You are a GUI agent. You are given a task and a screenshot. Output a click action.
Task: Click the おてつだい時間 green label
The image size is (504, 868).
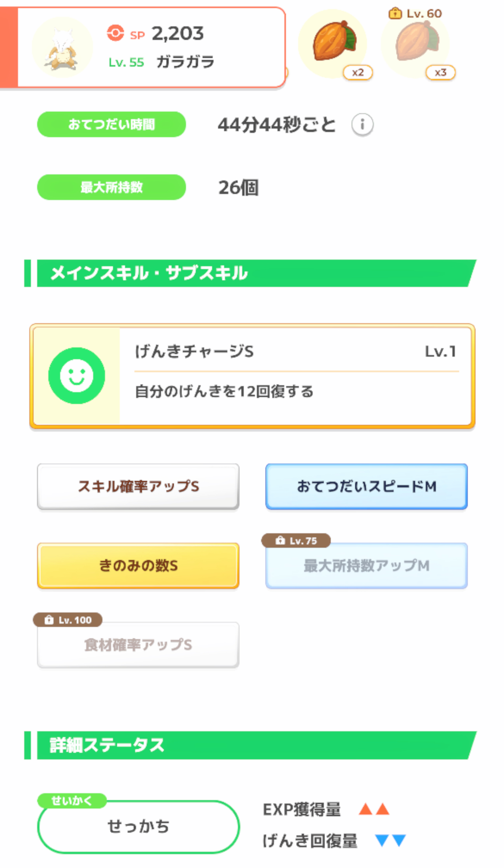pos(112,124)
